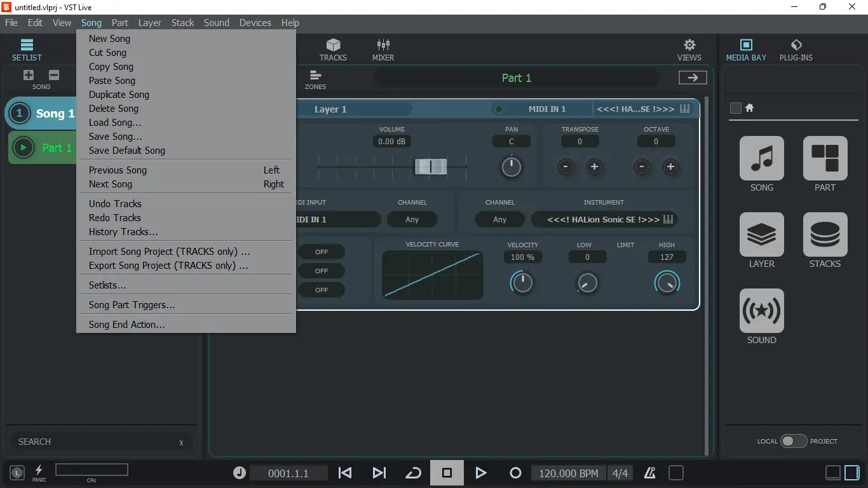Open the Views settings gear
The image size is (868, 488).
[689, 50]
